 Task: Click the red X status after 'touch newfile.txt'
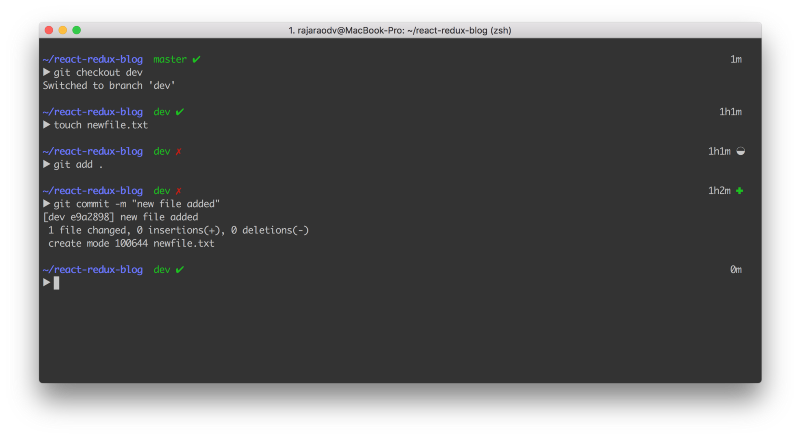tap(179, 151)
